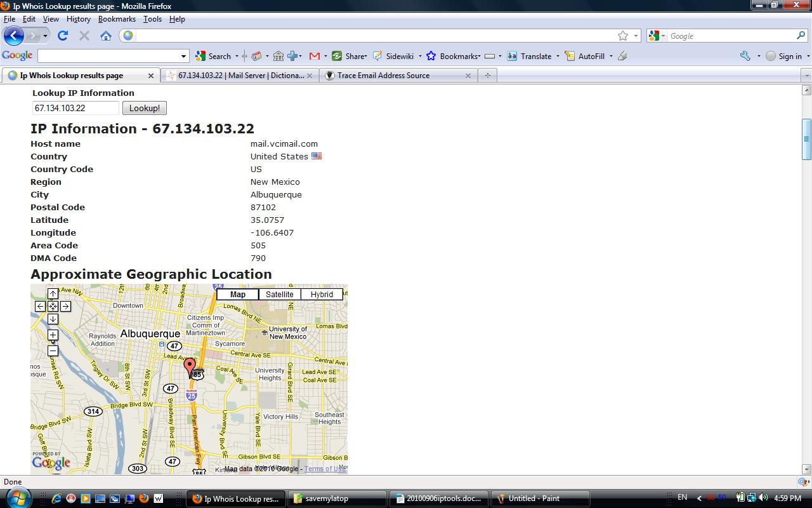Screen dimensions: 812x508
Task: Click the page vertical scrollbar thumb
Action: click(807, 139)
